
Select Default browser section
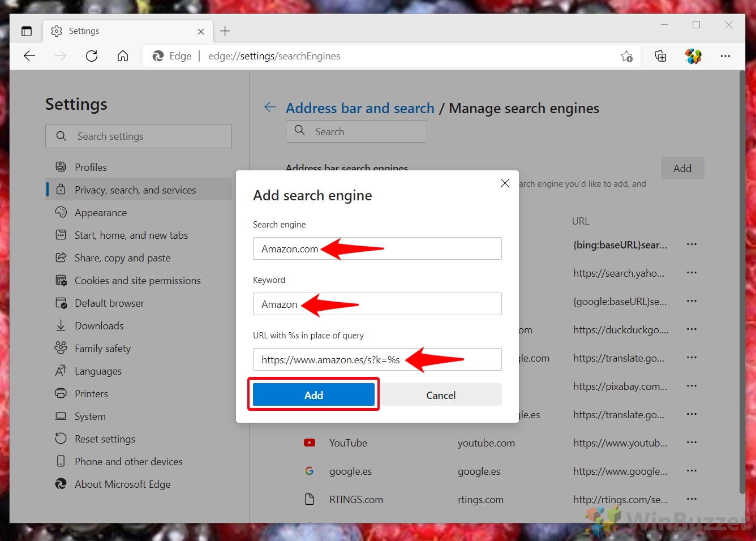point(139,303)
